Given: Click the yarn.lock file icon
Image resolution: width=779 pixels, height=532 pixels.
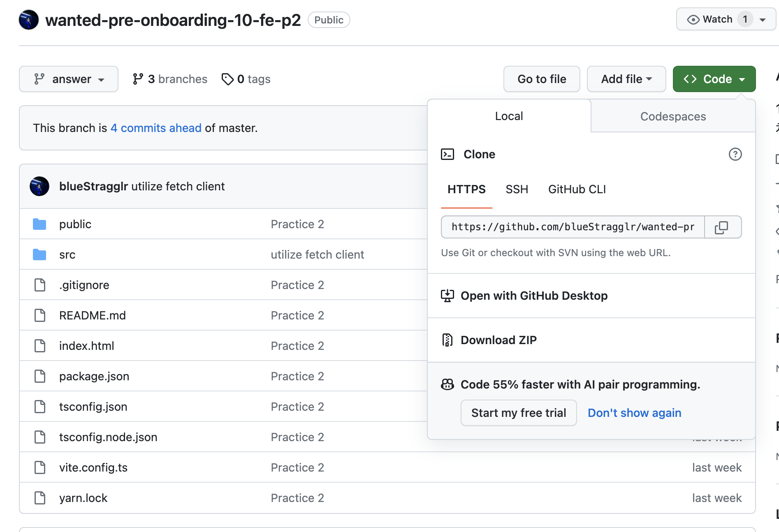Looking at the screenshot, I should 40,498.
